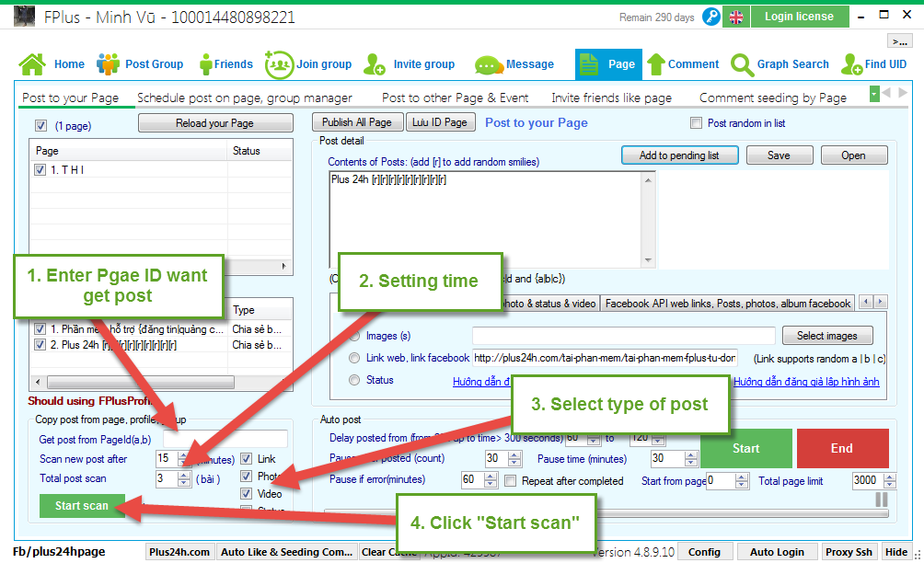Toggle the 'Link' post type checkbox
This screenshot has height=563, width=924.
tap(247, 458)
